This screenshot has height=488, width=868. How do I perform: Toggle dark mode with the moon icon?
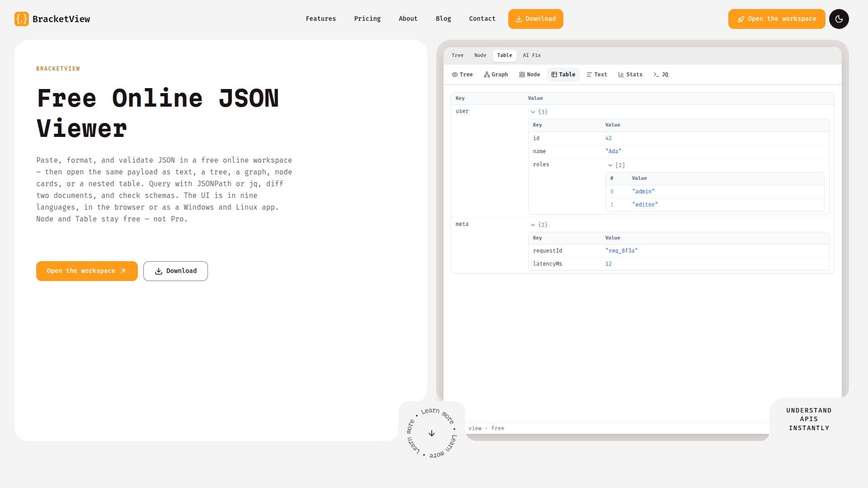click(x=839, y=19)
